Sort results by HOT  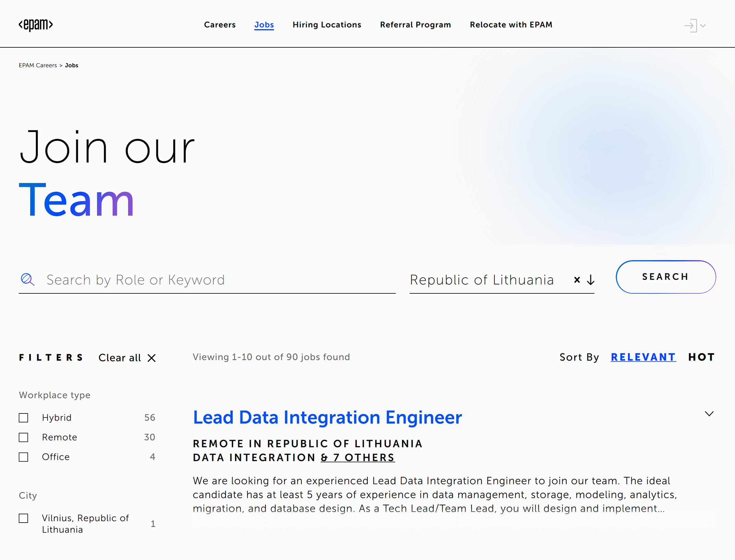click(x=701, y=357)
